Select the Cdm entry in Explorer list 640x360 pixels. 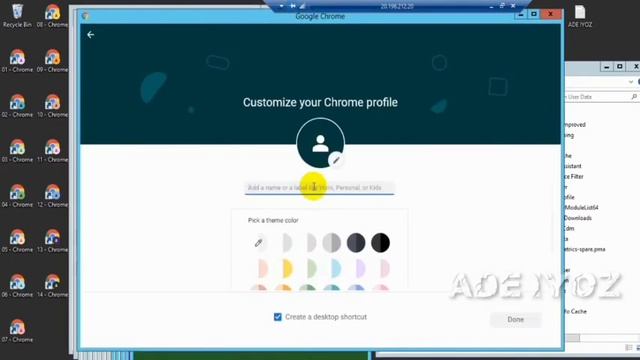click(x=569, y=229)
